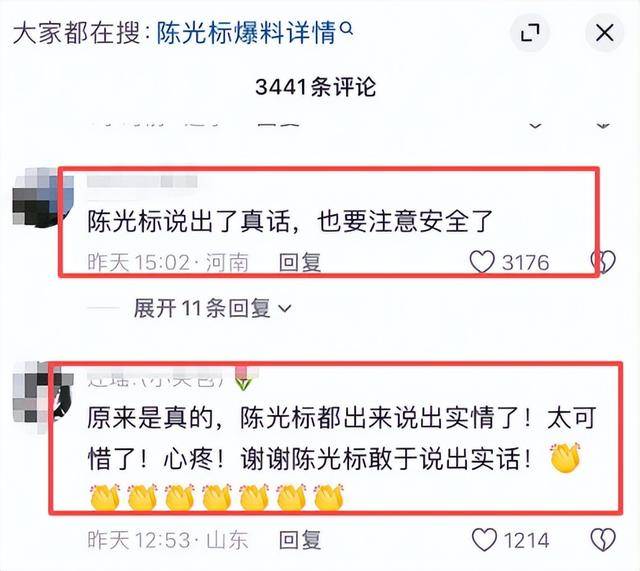This screenshot has height=571, width=640.
Task: Like the comment with 3176 likes
Action: click(x=482, y=262)
